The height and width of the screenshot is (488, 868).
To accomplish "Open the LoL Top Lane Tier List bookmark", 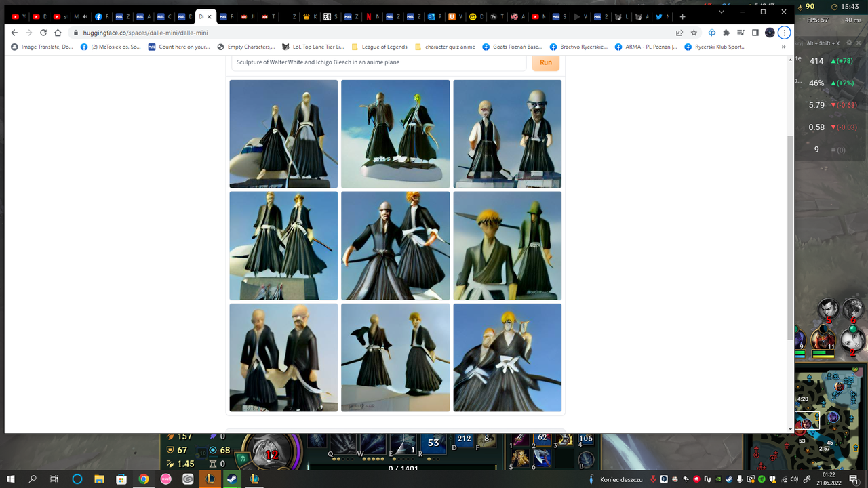I will [313, 47].
